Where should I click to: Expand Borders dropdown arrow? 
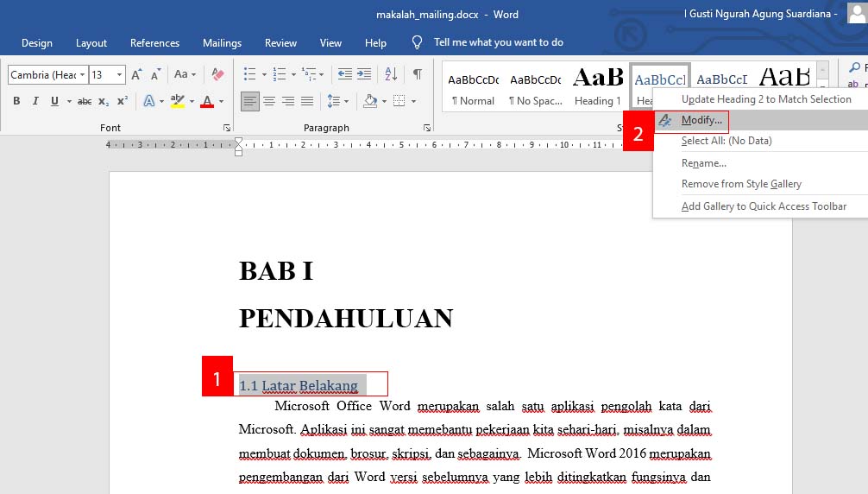click(x=413, y=101)
